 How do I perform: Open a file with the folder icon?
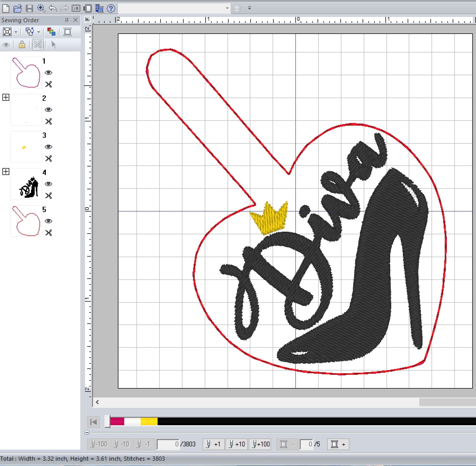17,8
